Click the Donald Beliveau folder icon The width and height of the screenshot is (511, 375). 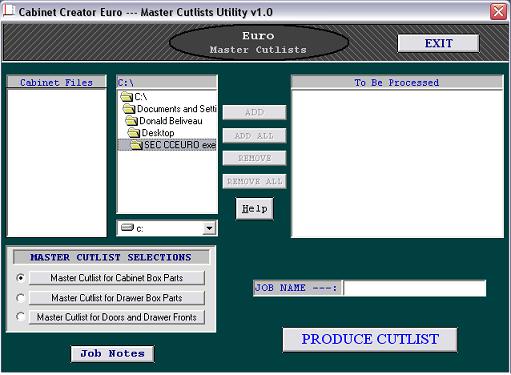[x=132, y=121]
